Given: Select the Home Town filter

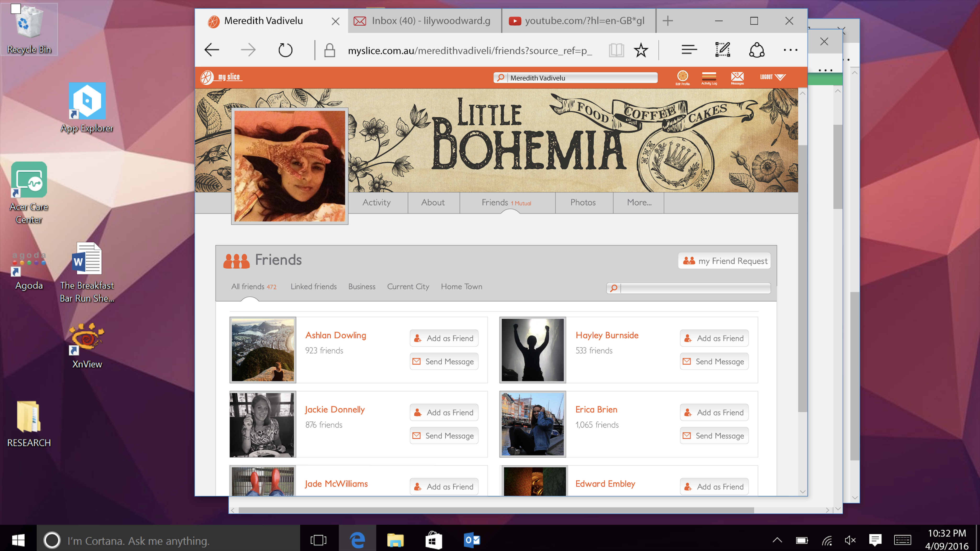Looking at the screenshot, I should pos(462,287).
